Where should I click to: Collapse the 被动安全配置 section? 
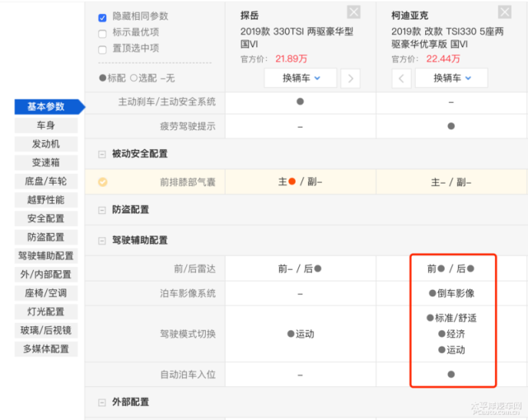101,154
